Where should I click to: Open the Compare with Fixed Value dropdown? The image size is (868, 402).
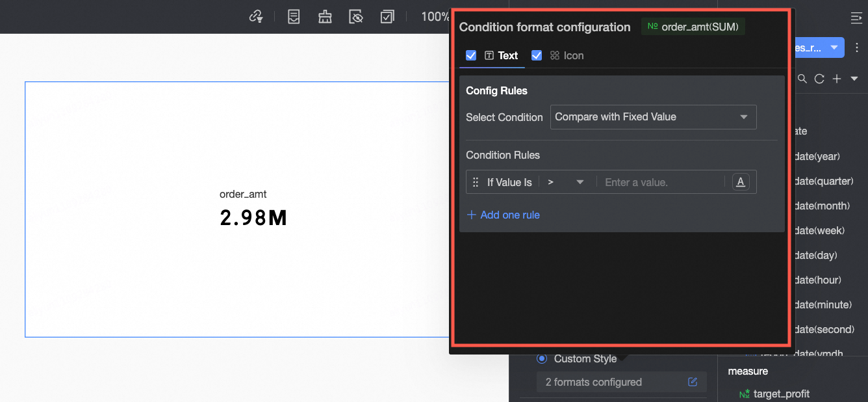pyautogui.click(x=653, y=117)
